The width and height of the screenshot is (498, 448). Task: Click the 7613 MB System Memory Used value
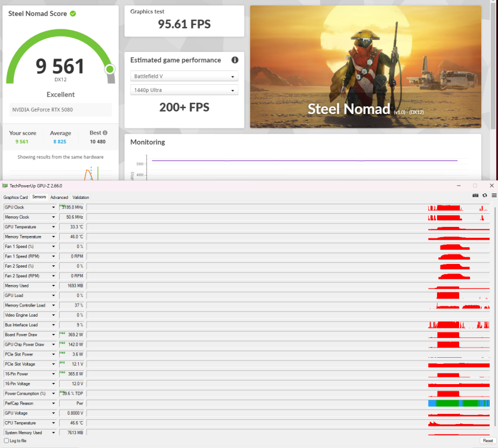point(75,432)
